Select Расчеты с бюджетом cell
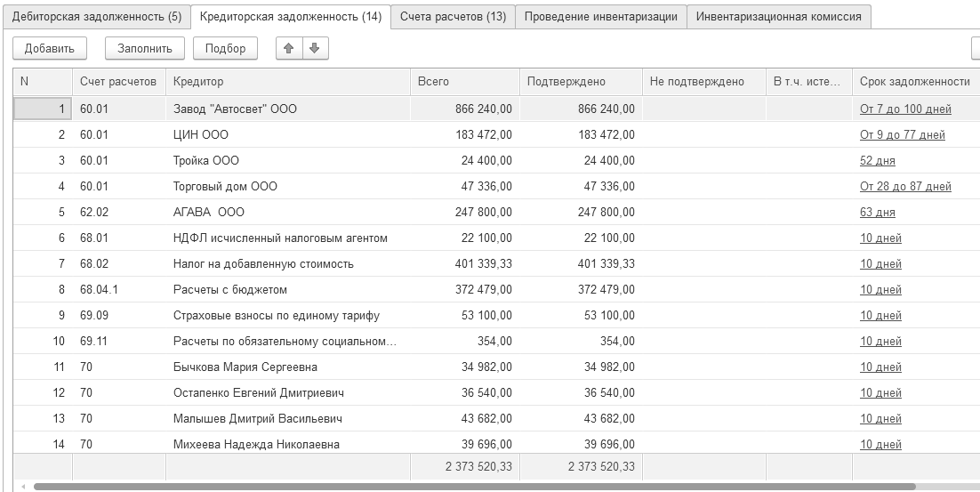This screenshot has height=492, width=980. (287, 289)
